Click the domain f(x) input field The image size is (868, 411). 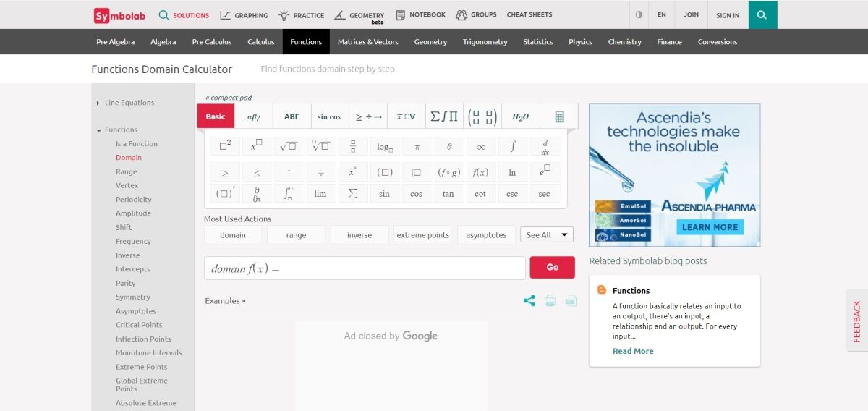(x=365, y=268)
